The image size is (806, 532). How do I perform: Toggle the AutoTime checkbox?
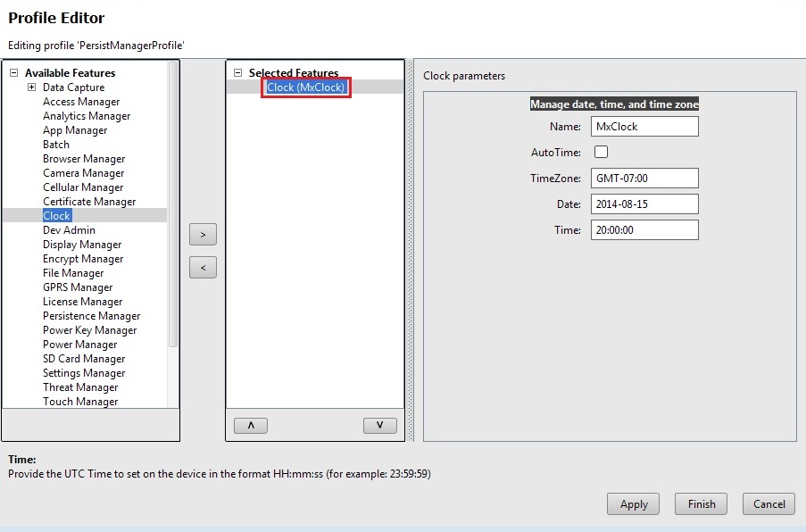click(x=601, y=153)
